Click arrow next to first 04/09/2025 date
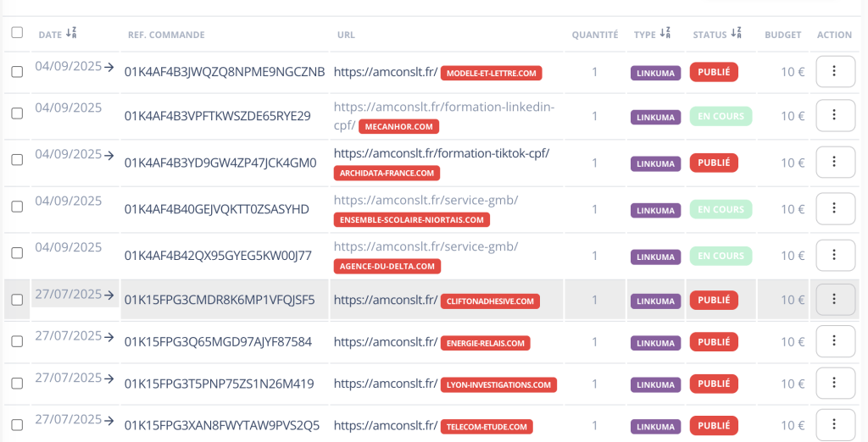The height and width of the screenshot is (442, 868). (x=108, y=66)
